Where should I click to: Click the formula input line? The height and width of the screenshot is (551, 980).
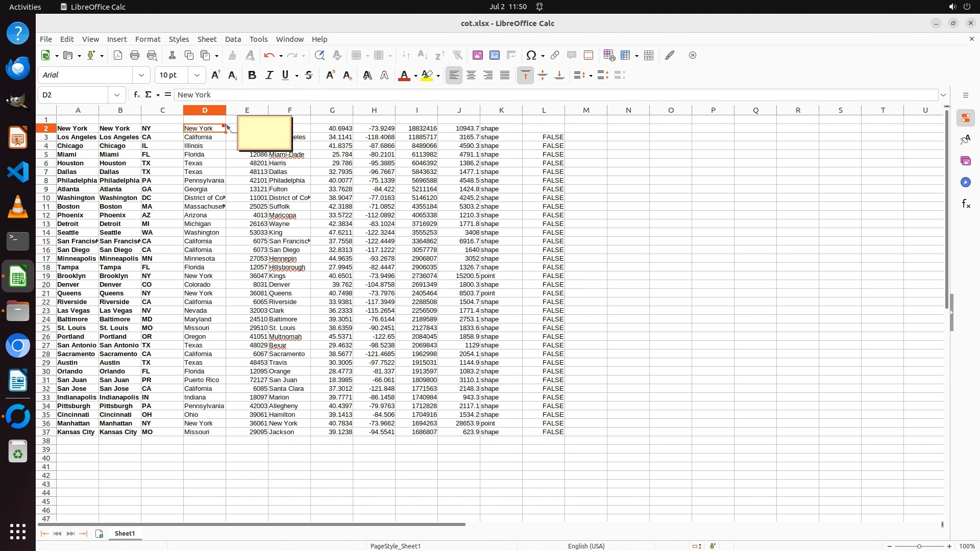pyautogui.click(x=556, y=95)
